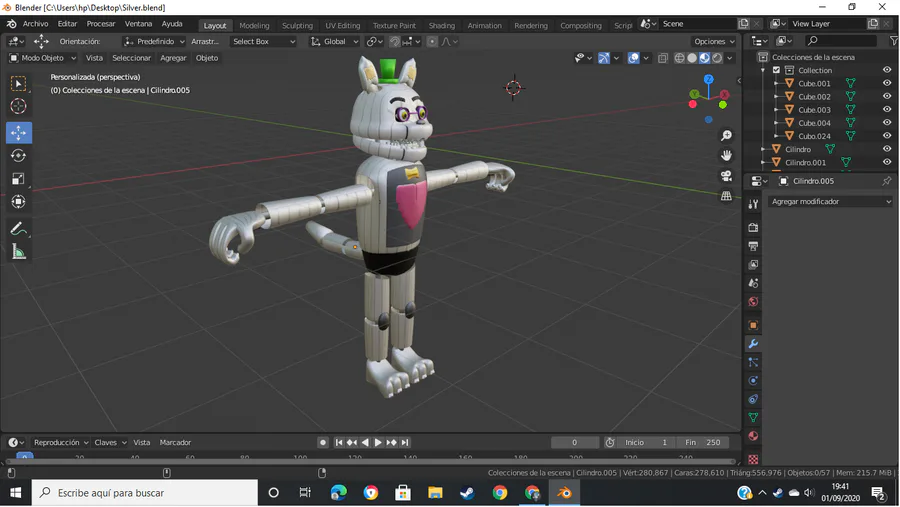The width and height of the screenshot is (900, 507).
Task: Open the Agregar menu in viewport header
Action: pos(173,58)
